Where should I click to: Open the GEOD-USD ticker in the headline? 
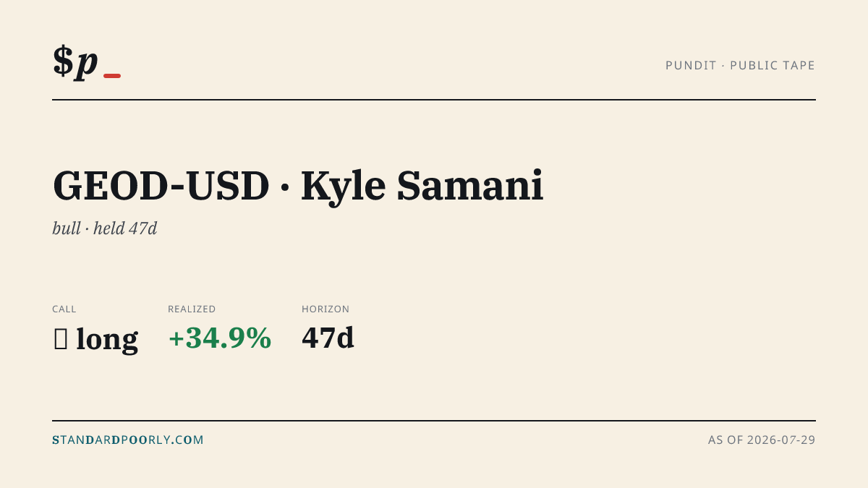pos(161,186)
